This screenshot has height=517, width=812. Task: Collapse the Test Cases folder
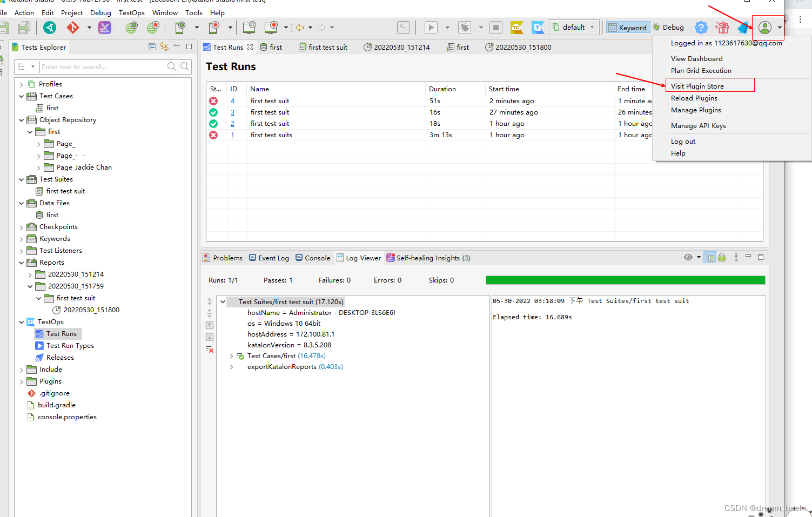point(21,96)
